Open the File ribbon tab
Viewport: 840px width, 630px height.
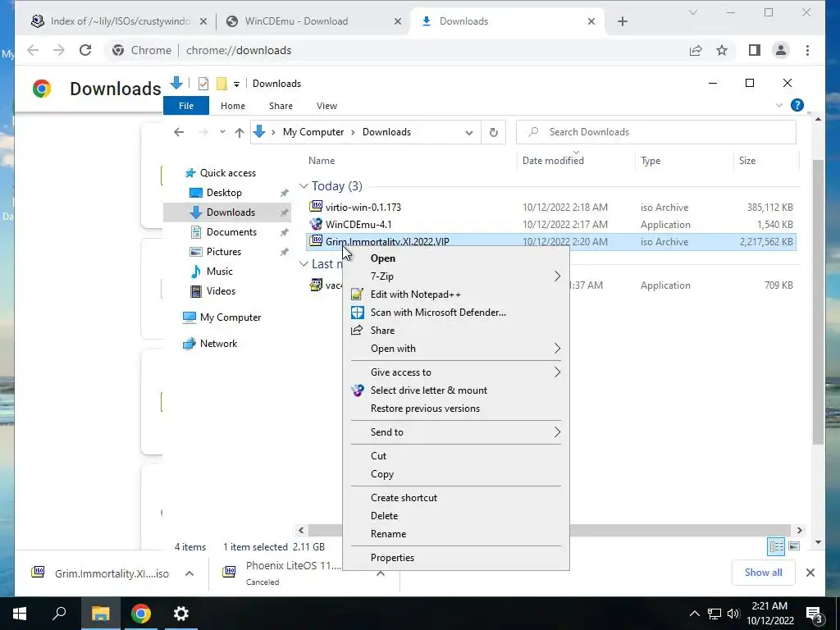click(186, 106)
